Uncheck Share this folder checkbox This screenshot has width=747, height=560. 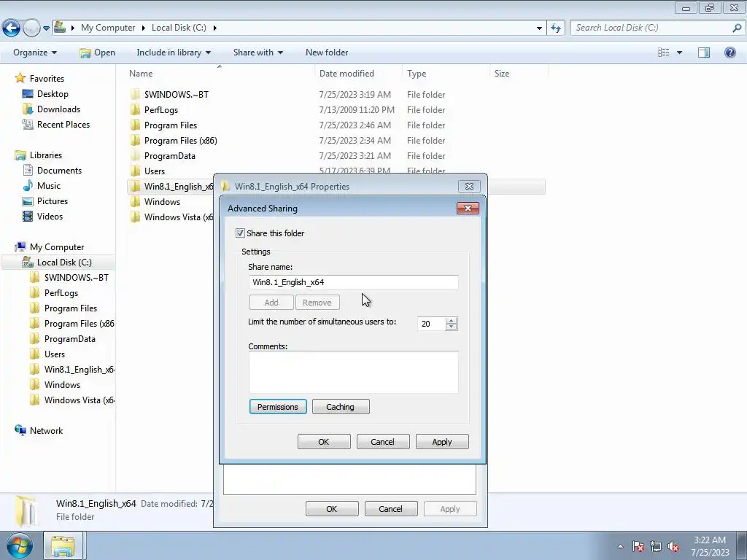point(240,233)
